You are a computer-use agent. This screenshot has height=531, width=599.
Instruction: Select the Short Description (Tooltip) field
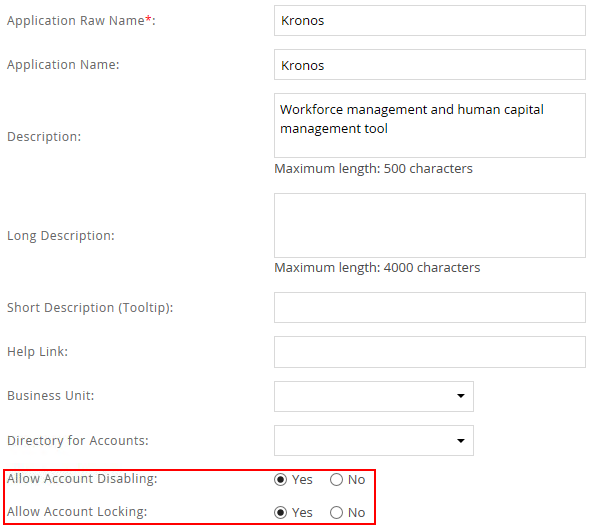(429, 308)
